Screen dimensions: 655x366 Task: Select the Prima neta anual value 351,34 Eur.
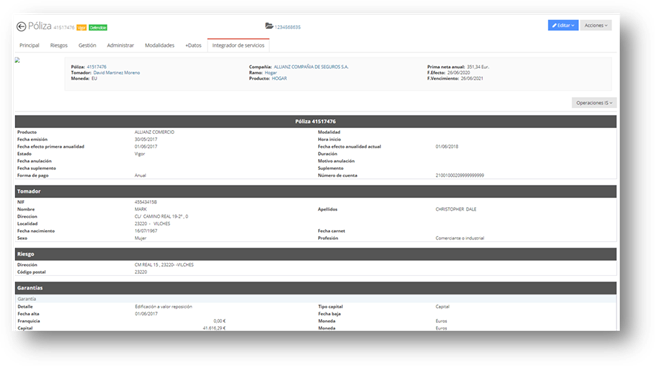click(x=478, y=67)
